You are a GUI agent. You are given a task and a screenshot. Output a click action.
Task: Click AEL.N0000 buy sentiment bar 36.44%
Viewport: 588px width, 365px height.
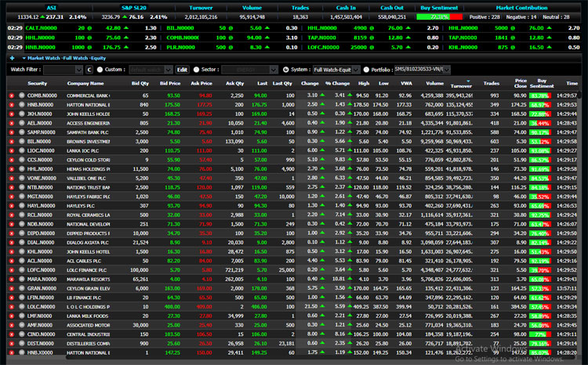pyautogui.click(x=540, y=123)
